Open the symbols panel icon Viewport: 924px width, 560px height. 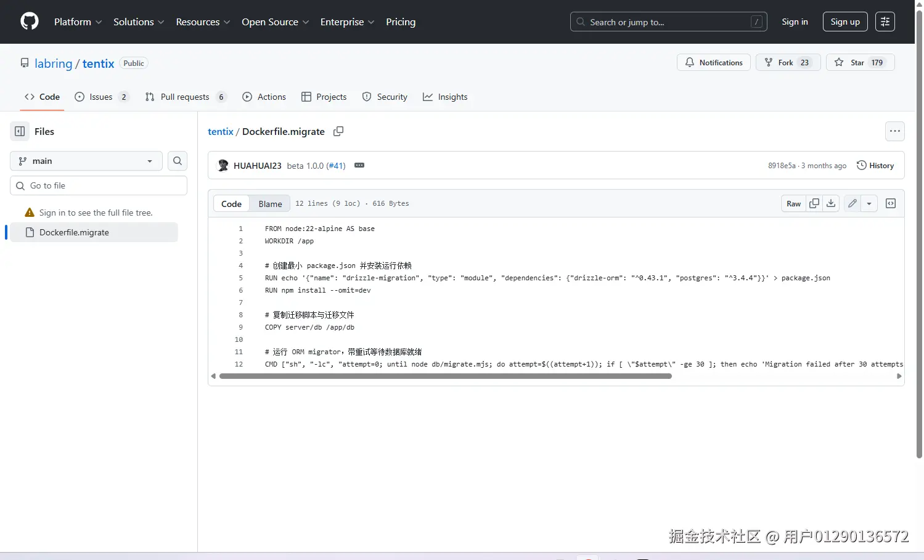tap(891, 203)
